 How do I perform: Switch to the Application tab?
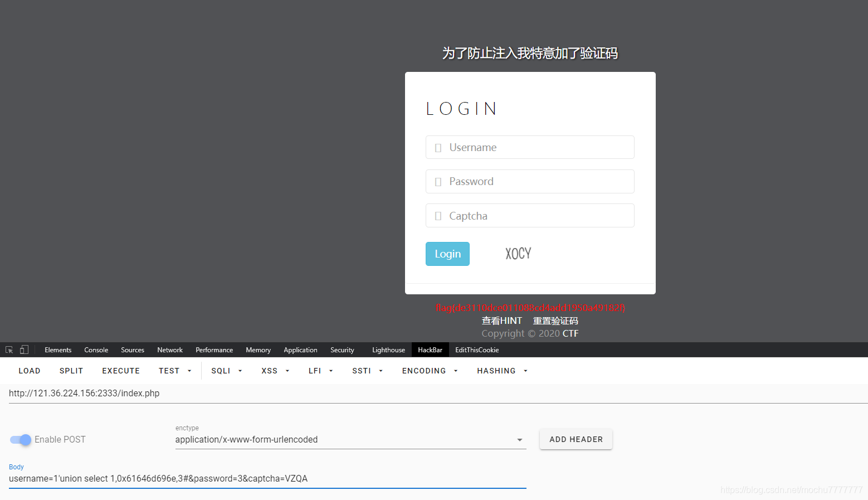point(300,350)
